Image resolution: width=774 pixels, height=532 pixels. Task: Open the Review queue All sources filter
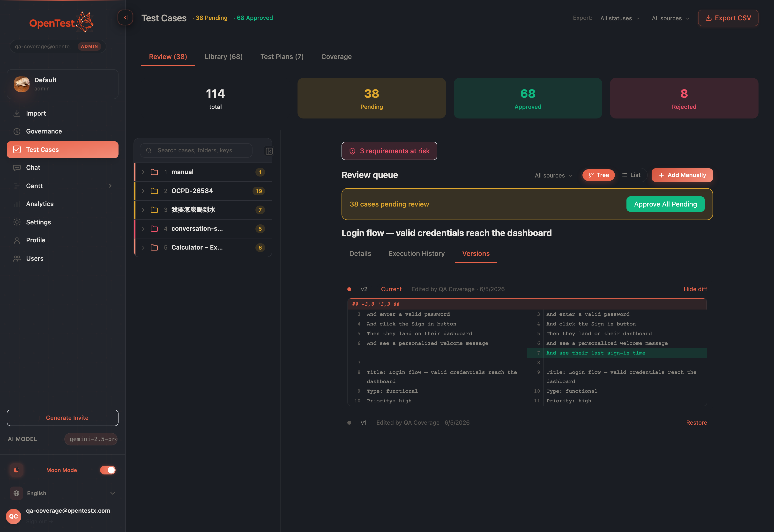553,175
